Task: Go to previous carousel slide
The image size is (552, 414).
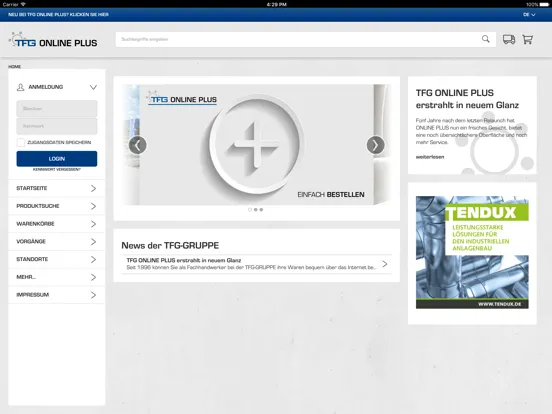Action: (138, 145)
